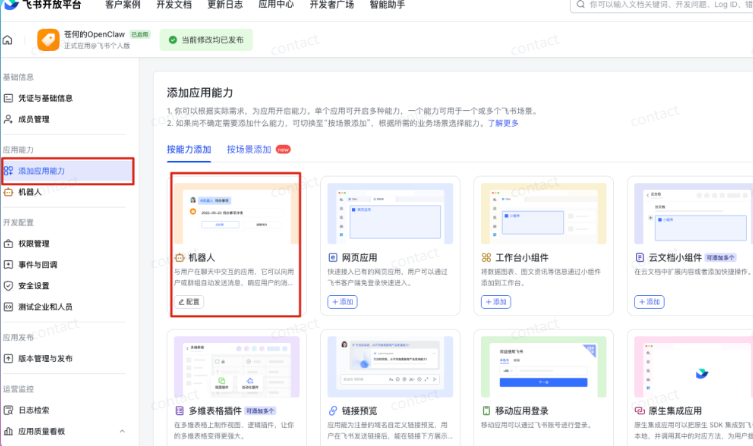Select the 按能力添加 tab
This screenshot has height=446, width=753.
click(x=189, y=149)
